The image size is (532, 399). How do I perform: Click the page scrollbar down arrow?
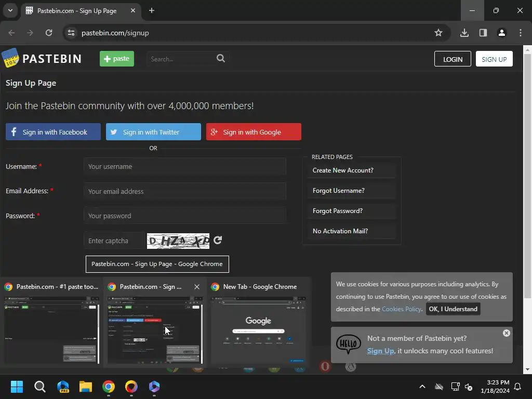tap(527, 369)
